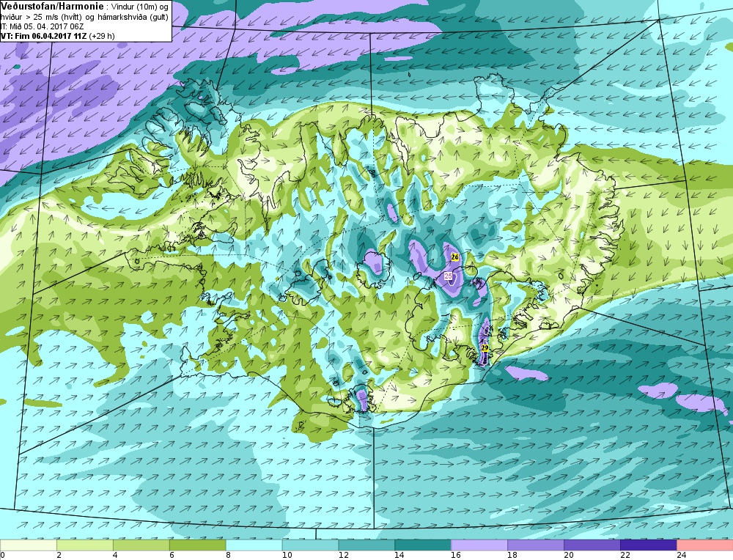
Task: Select the olive green 6–8 legend swatch
Action: 198,545
